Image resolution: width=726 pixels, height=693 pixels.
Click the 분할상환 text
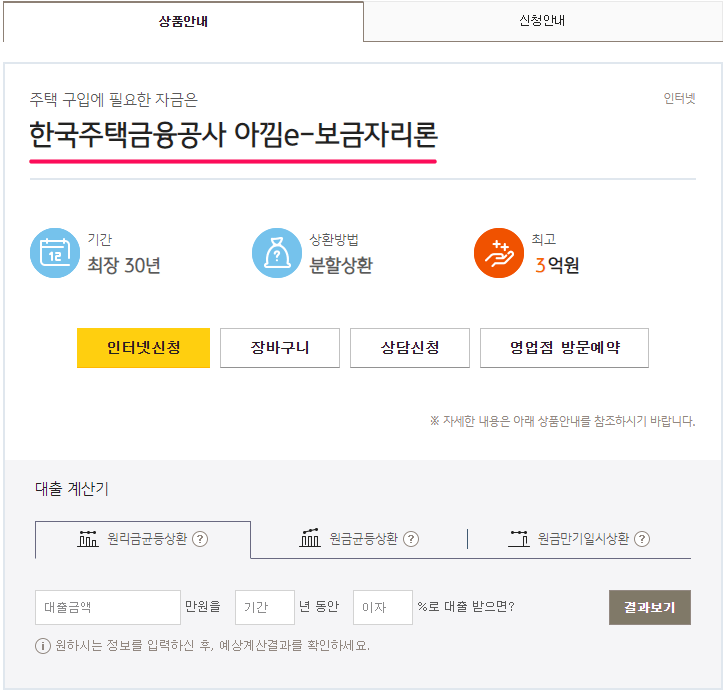point(341,266)
